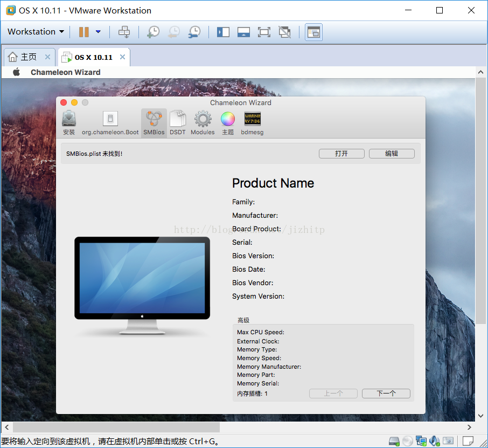Screen dimensions: 488x448
Task: Click the 'External Clock:' label
Action: pyautogui.click(x=258, y=341)
